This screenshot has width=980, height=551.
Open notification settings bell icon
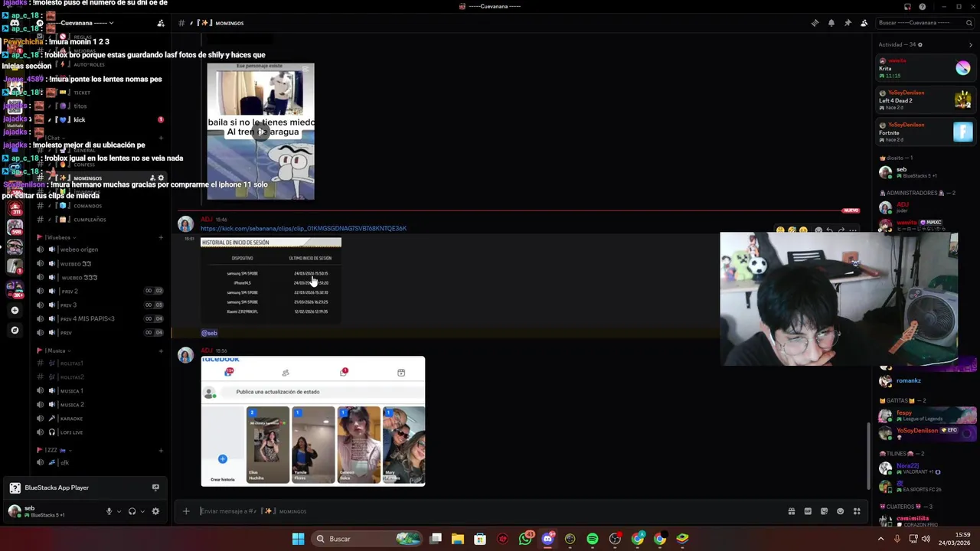point(831,23)
